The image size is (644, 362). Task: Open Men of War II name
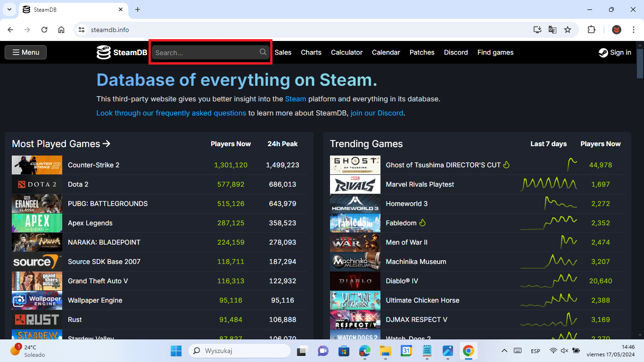406,242
